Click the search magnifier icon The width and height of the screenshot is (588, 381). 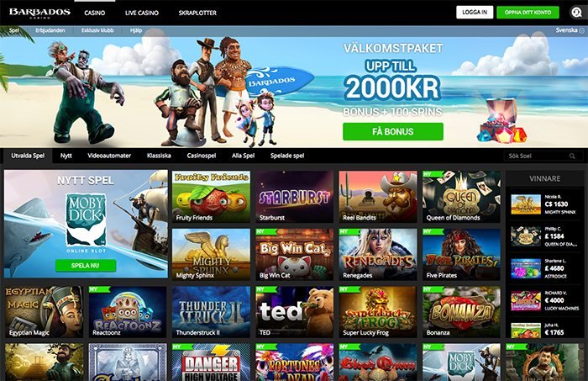coord(572,156)
